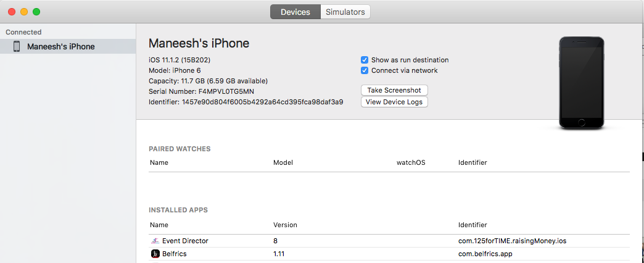Click the identifier com.125forTIME.raisingMoney.ios
This screenshot has width=644, height=263.
[512, 241]
